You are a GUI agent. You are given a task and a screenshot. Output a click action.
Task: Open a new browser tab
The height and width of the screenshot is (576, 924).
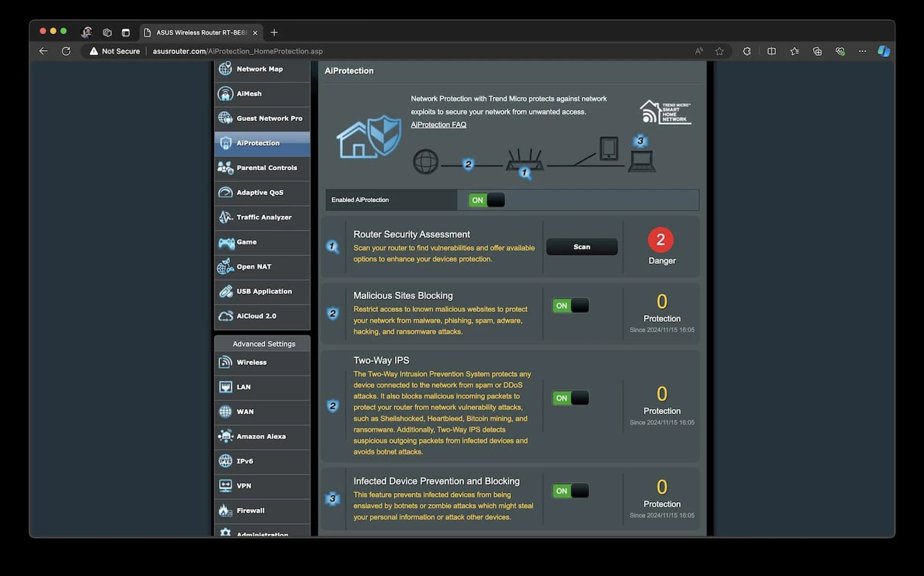(274, 32)
